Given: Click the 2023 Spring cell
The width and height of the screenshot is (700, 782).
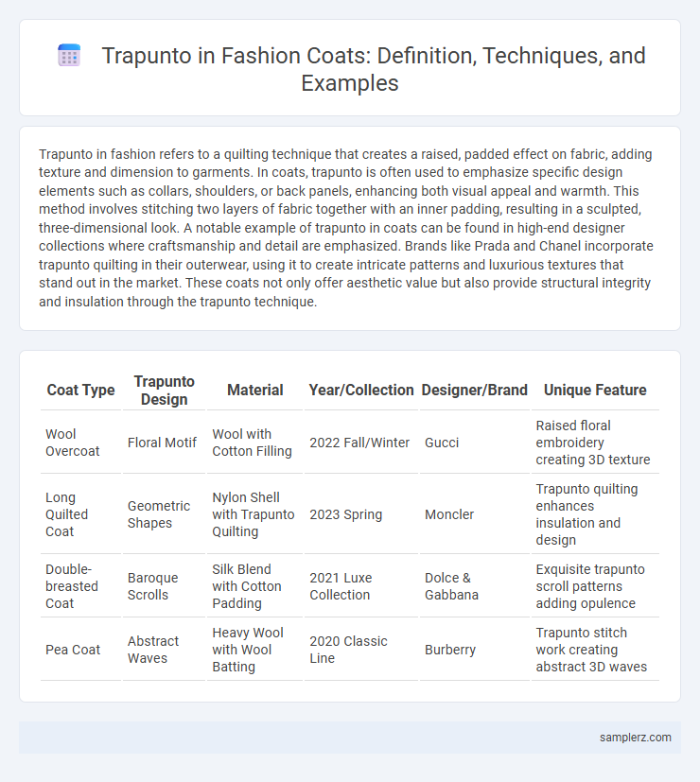Looking at the screenshot, I should tap(361, 514).
